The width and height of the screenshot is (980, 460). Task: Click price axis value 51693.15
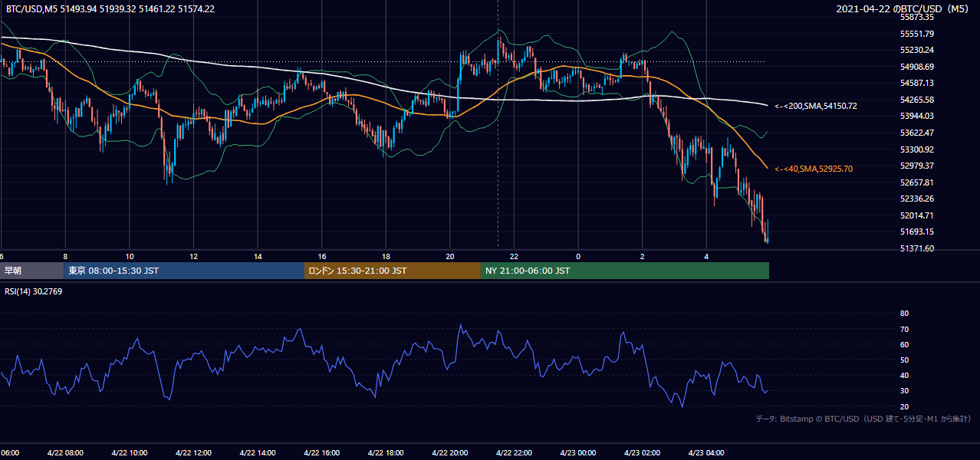click(x=916, y=232)
